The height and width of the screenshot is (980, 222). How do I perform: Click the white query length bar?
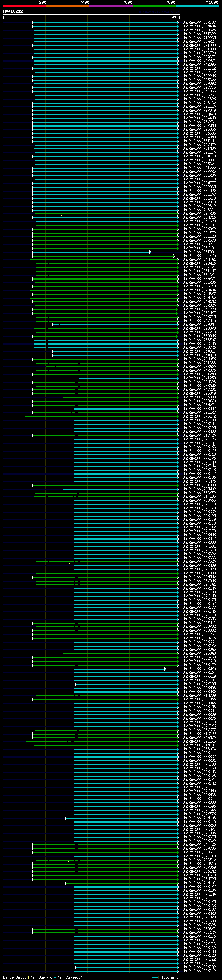92,15
